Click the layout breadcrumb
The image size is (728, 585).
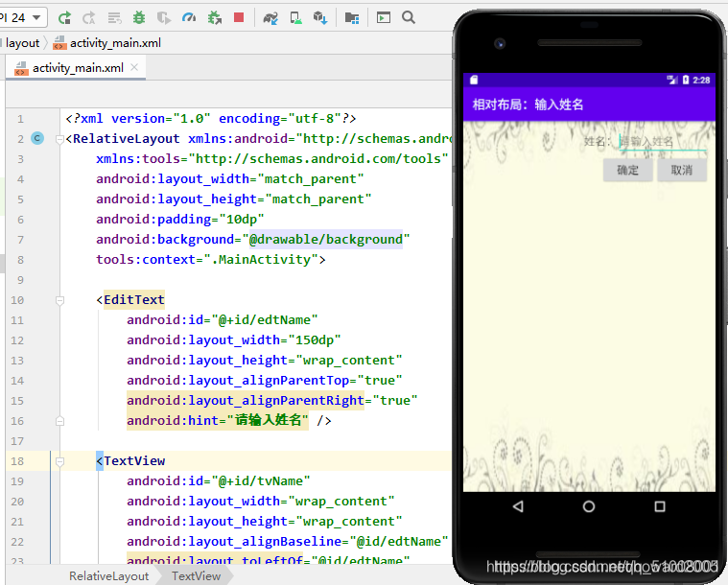[x=22, y=43]
